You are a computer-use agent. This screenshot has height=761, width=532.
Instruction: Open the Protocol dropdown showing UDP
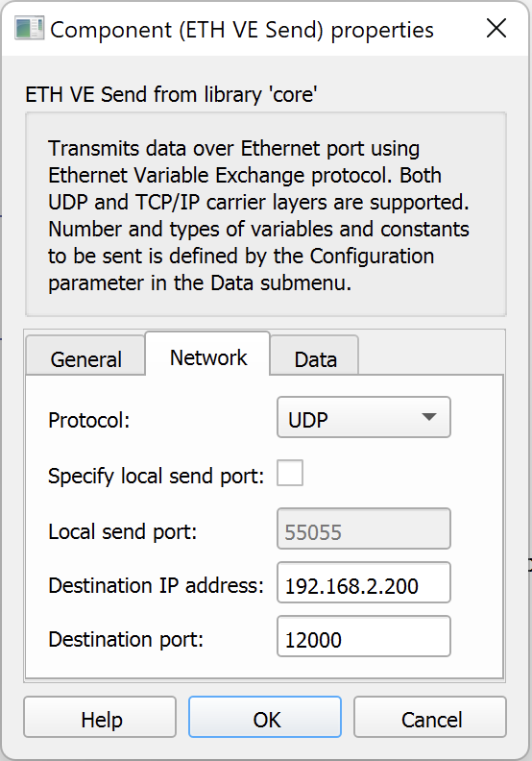[364, 417]
